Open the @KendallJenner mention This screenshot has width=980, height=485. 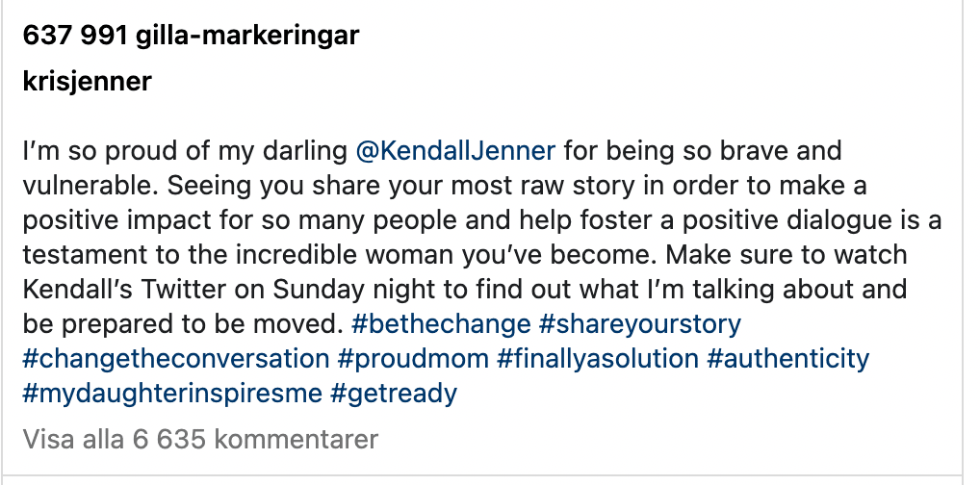[x=455, y=151]
